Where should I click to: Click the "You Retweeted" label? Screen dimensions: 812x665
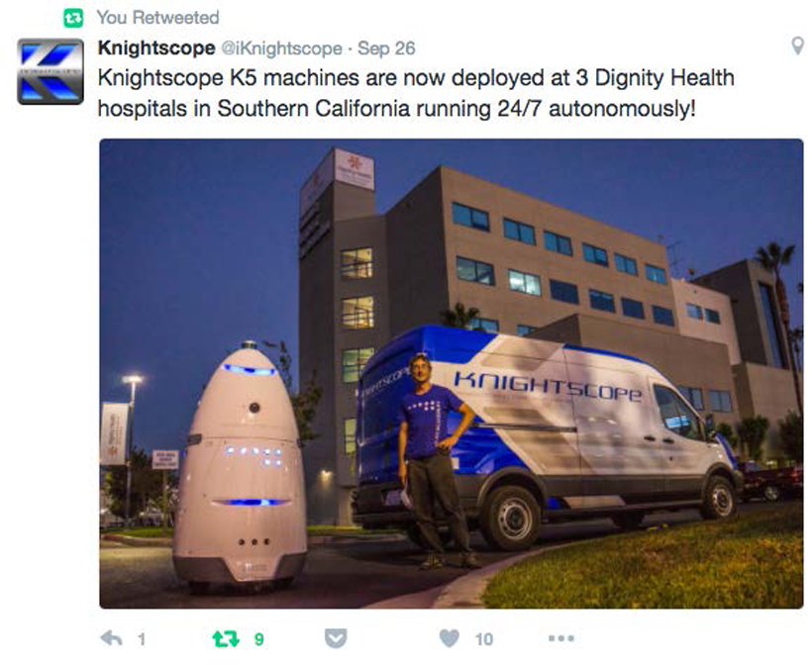pyautogui.click(x=158, y=18)
